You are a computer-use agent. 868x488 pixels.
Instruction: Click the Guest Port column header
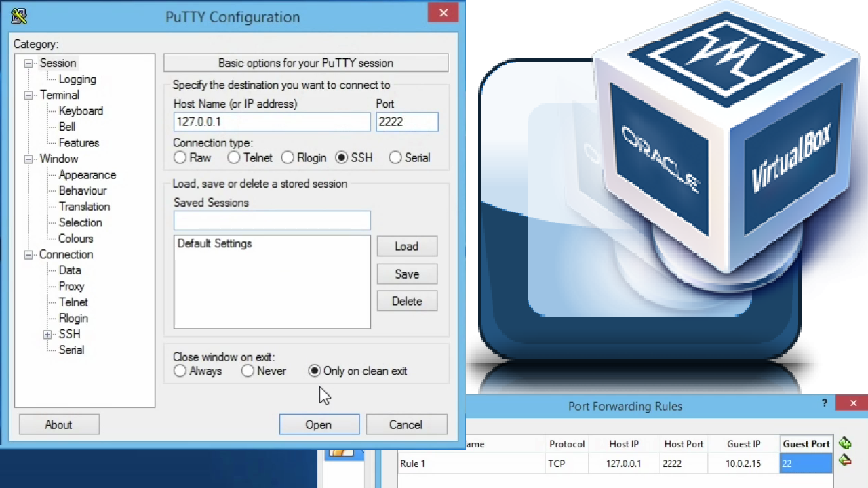[x=806, y=444]
